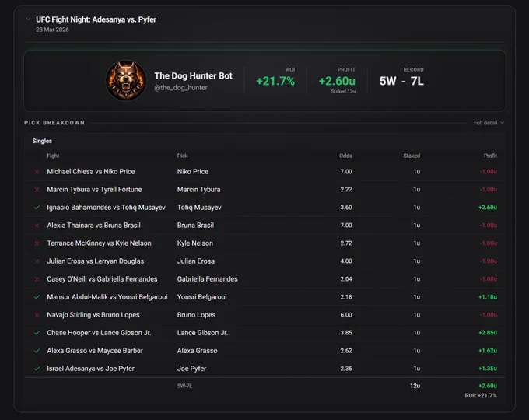The image size is (529, 420).
Task: Click the win checkmark for Hooper vs Gibson Jr.
Action: (37, 333)
